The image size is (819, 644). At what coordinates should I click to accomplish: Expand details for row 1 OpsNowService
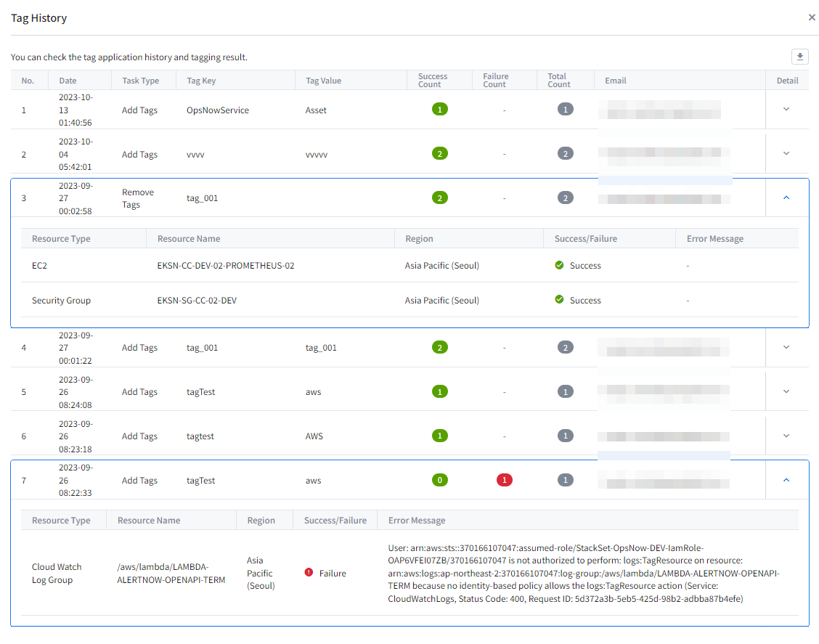786,109
